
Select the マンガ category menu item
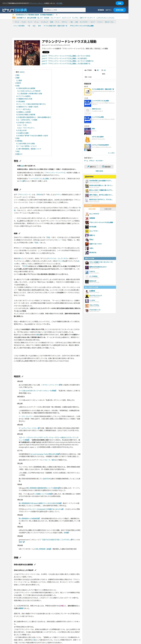pos(23,22)
